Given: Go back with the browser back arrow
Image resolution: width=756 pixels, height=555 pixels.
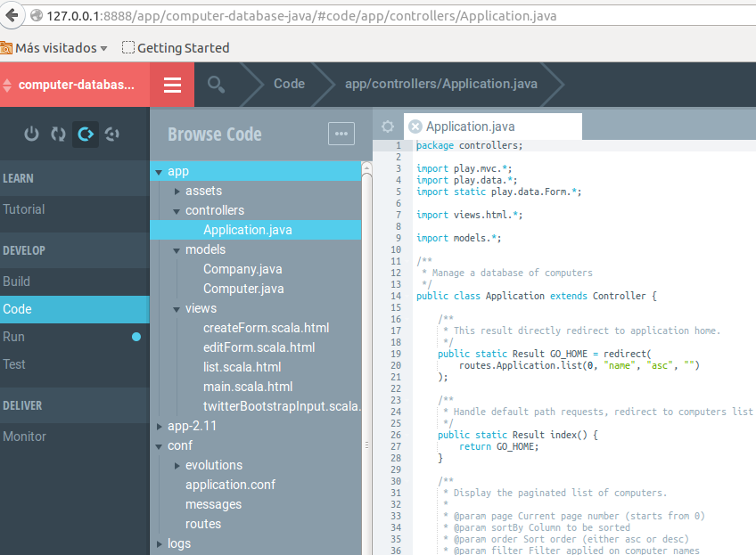Looking at the screenshot, I should coord(12,15).
